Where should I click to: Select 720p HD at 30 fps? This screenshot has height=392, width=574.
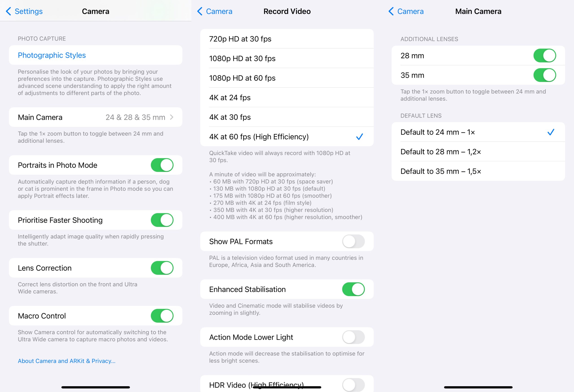287,39
